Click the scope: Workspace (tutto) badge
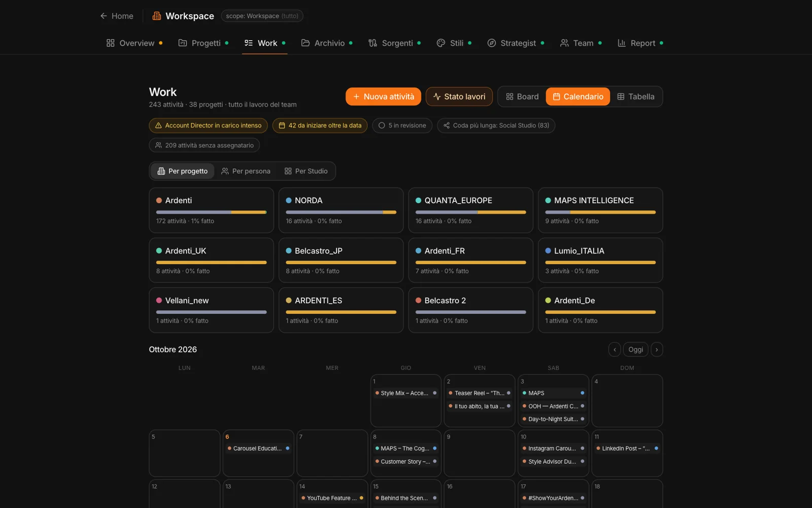Viewport: 812px width, 508px height. pos(262,16)
